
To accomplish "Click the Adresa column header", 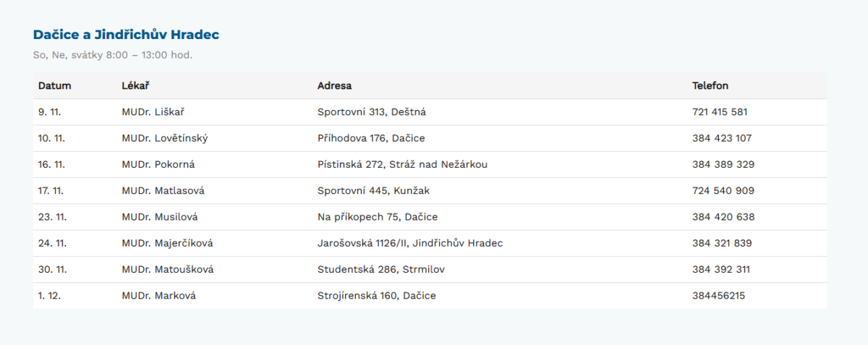I will (334, 86).
